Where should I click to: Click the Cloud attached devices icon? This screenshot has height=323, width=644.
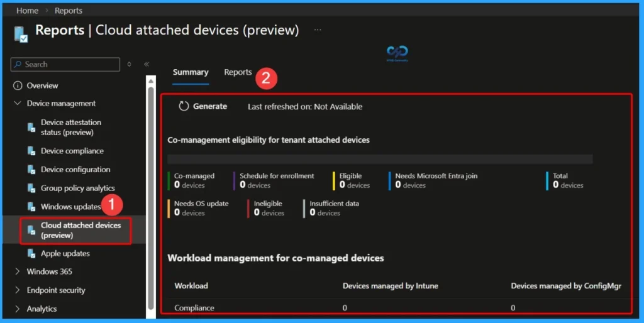click(x=31, y=230)
